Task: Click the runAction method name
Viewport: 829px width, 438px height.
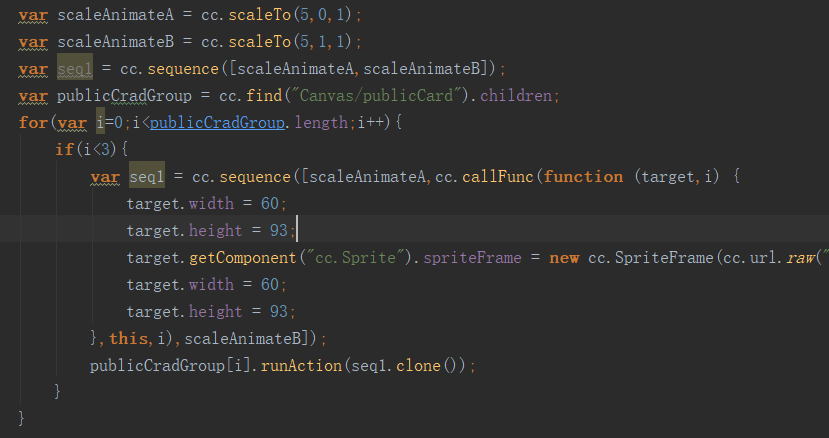Action: 299,366
